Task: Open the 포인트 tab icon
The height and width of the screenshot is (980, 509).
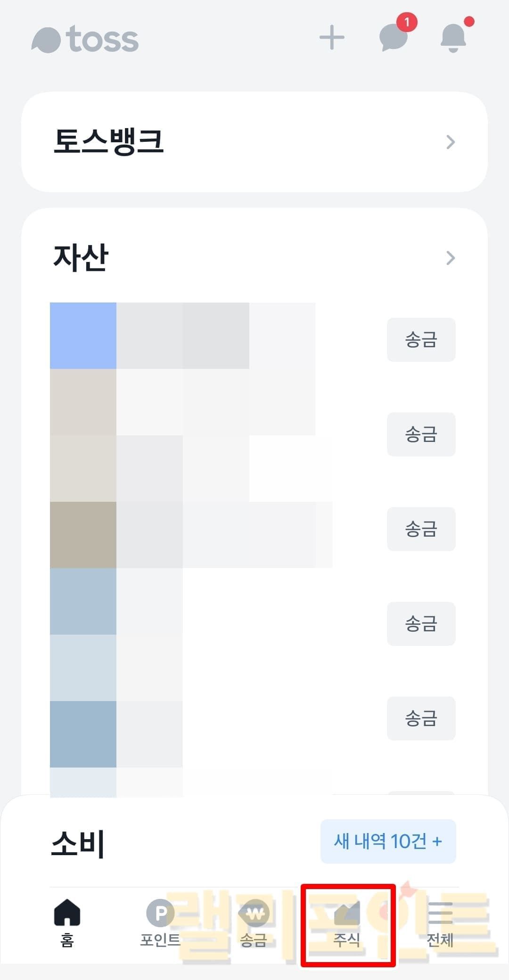Action: click(x=160, y=923)
